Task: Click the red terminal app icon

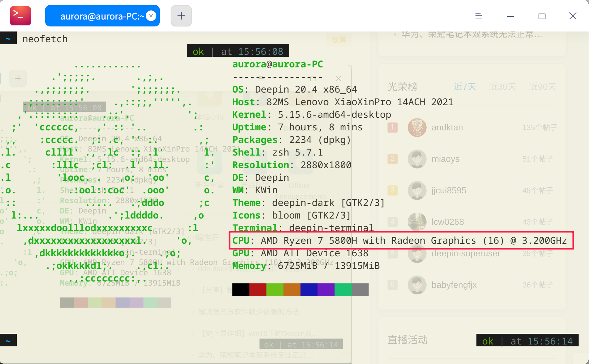Action: (x=20, y=16)
